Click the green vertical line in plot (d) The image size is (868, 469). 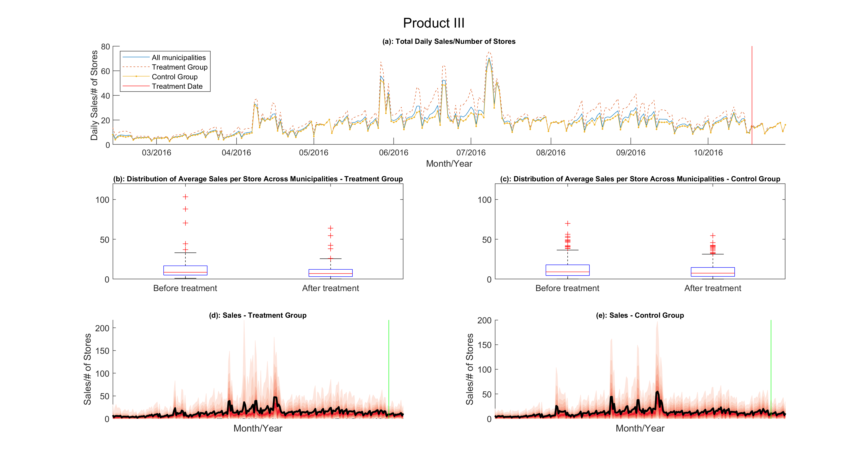pos(389,369)
